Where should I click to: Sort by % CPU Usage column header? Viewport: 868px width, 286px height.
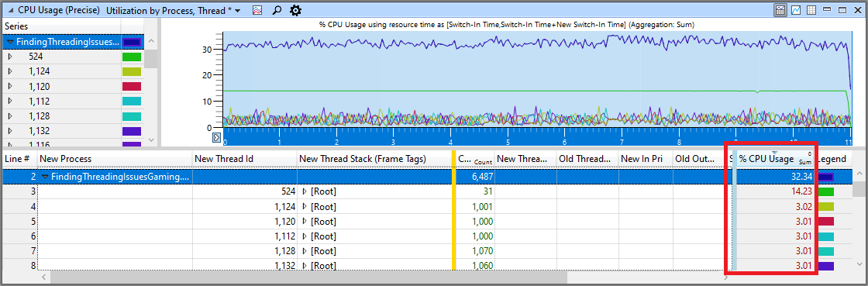776,159
